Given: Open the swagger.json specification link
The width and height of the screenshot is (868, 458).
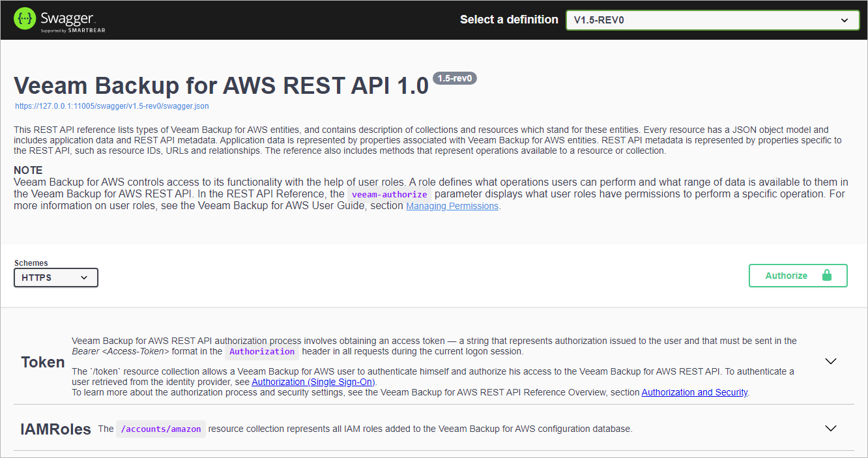Looking at the screenshot, I should click(x=111, y=106).
